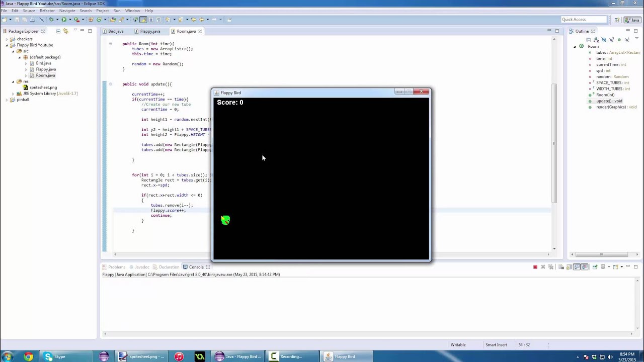The image size is (644, 362).
Task: Switch to the Javadoc tab
Action: tap(139, 267)
